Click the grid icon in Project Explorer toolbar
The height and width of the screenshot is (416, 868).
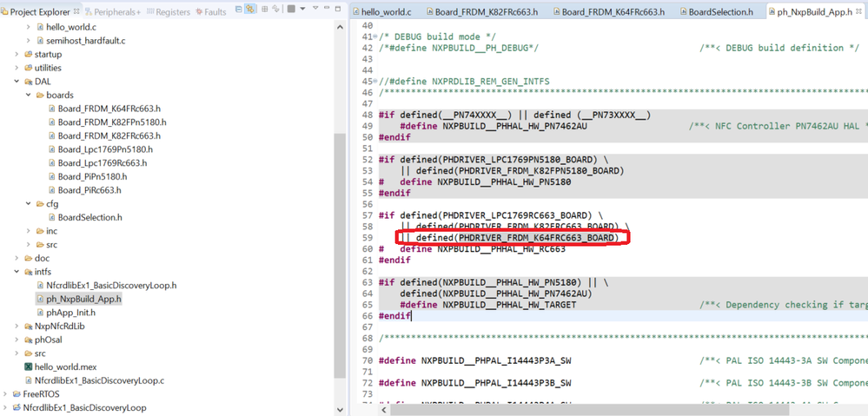point(265,9)
